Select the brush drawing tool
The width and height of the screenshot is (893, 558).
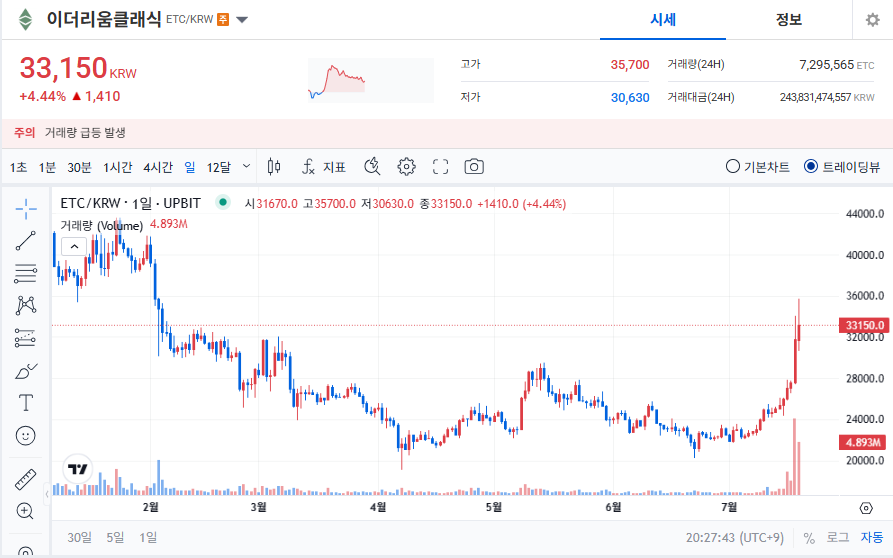26,371
